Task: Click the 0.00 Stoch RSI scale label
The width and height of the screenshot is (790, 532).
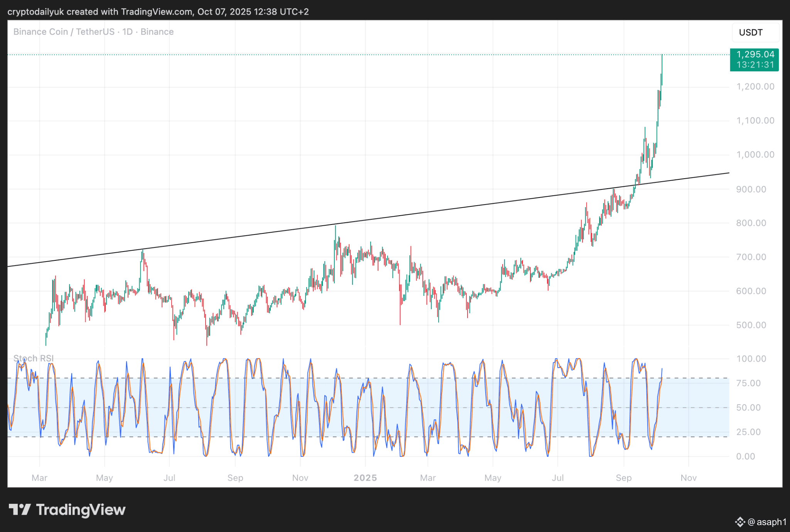Action: click(746, 456)
